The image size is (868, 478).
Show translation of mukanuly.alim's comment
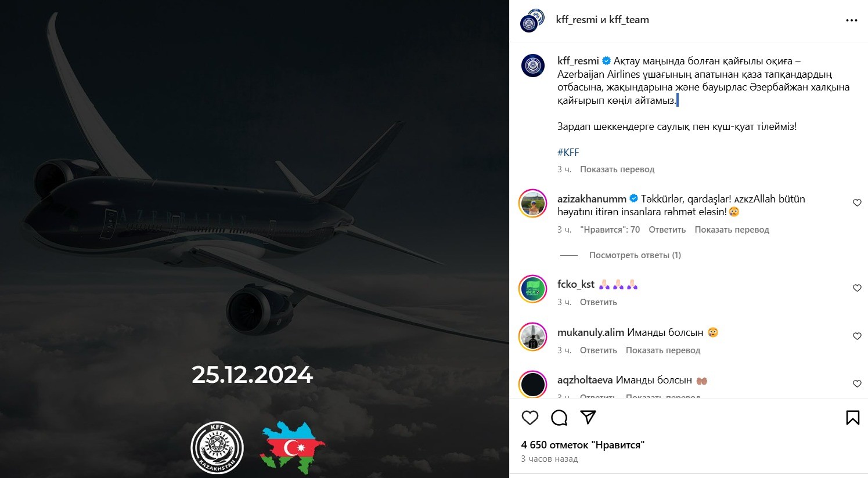click(663, 350)
